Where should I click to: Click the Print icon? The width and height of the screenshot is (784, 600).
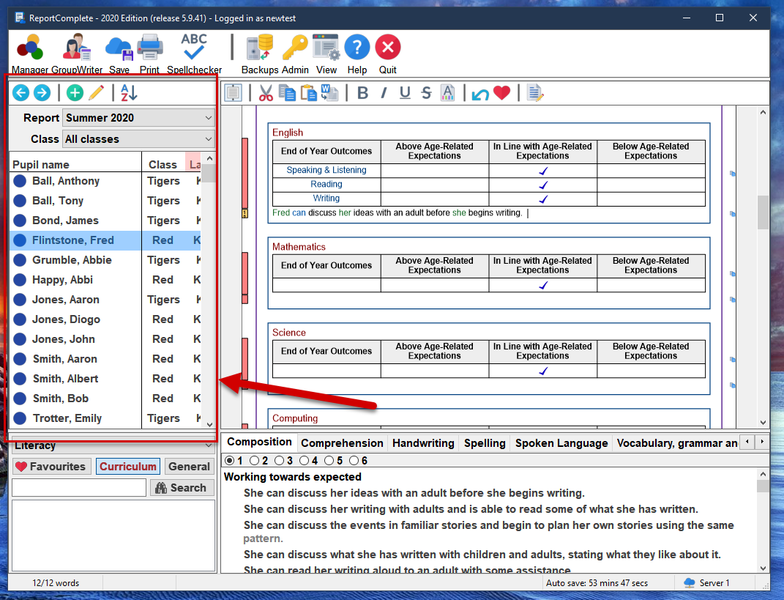[x=150, y=54]
